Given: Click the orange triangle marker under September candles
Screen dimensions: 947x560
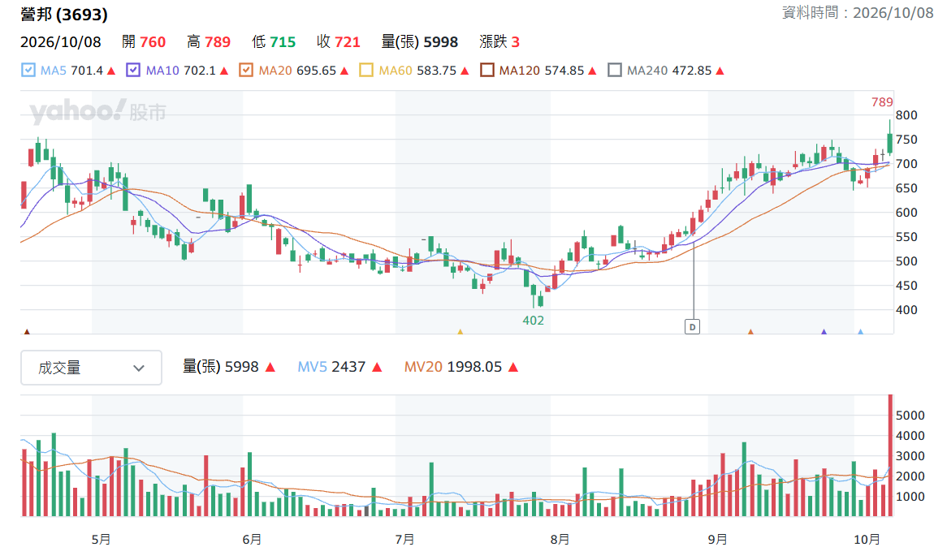Looking at the screenshot, I should click(750, 331).
